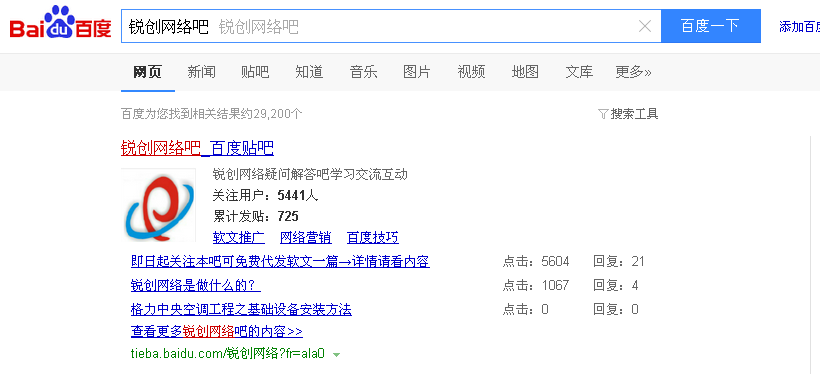
Task: Open the search tools filter icon
Action: [x=603, y=114]
